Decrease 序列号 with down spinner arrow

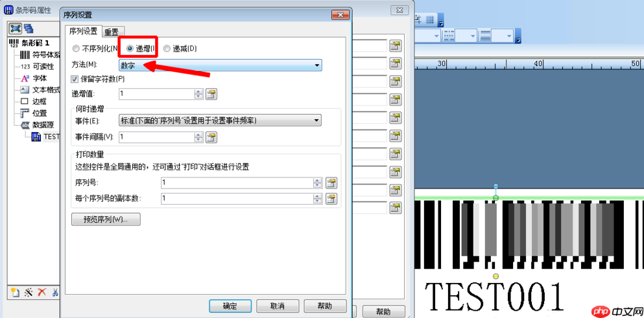[318, 185]
